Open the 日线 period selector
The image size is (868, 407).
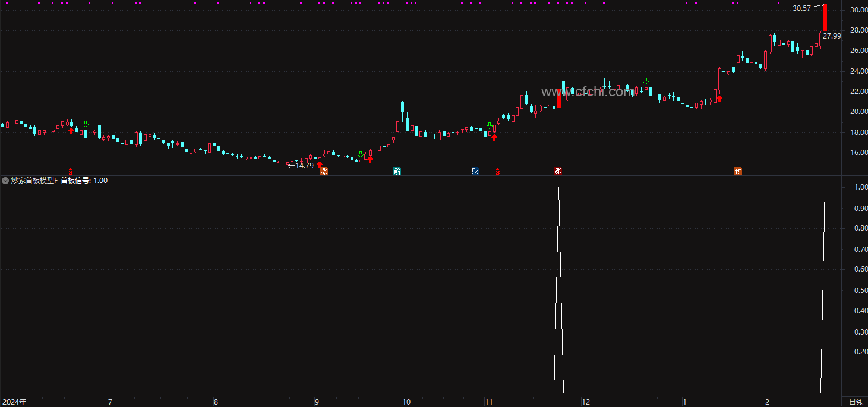855,402
